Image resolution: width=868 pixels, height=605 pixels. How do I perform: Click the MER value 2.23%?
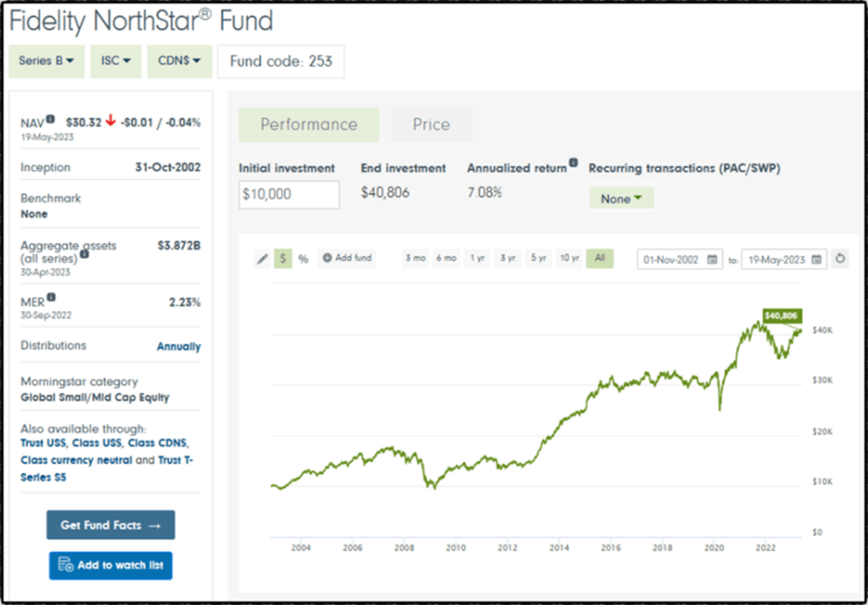pyautogui.click(x=185, y=302)
